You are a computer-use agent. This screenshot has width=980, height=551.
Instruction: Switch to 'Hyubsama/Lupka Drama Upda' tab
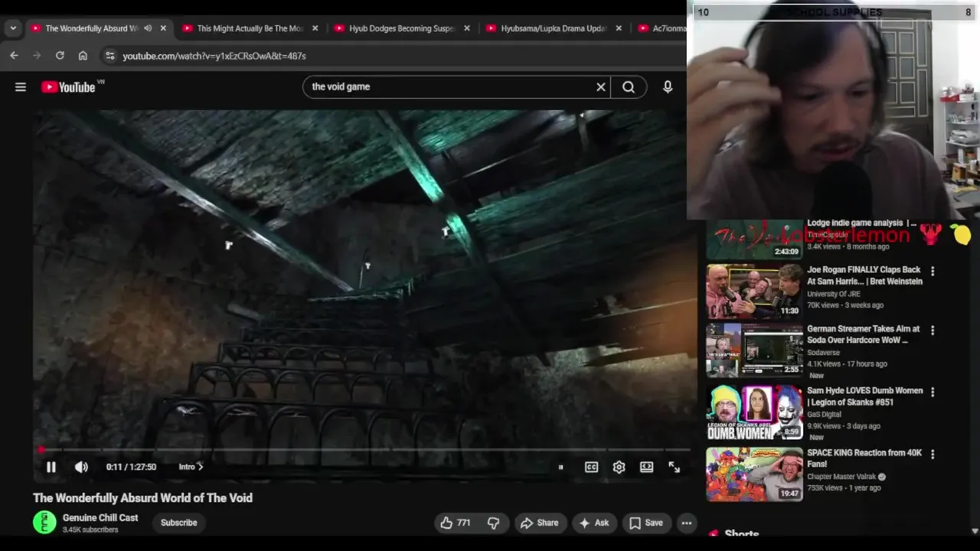click(x=554, y=28)
